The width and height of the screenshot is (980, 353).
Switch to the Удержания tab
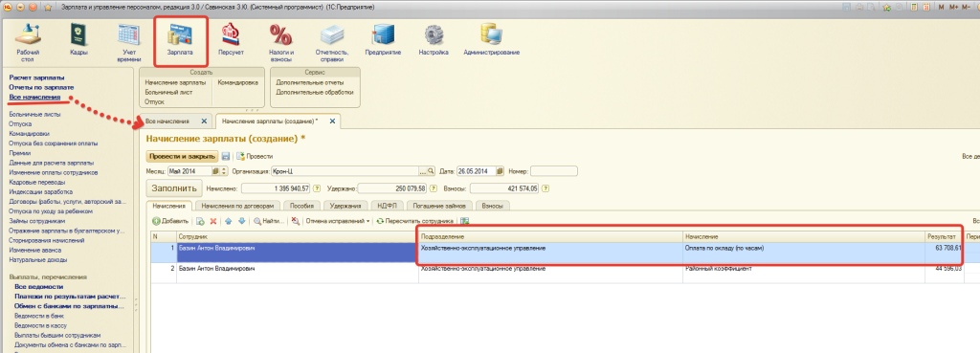346,205
